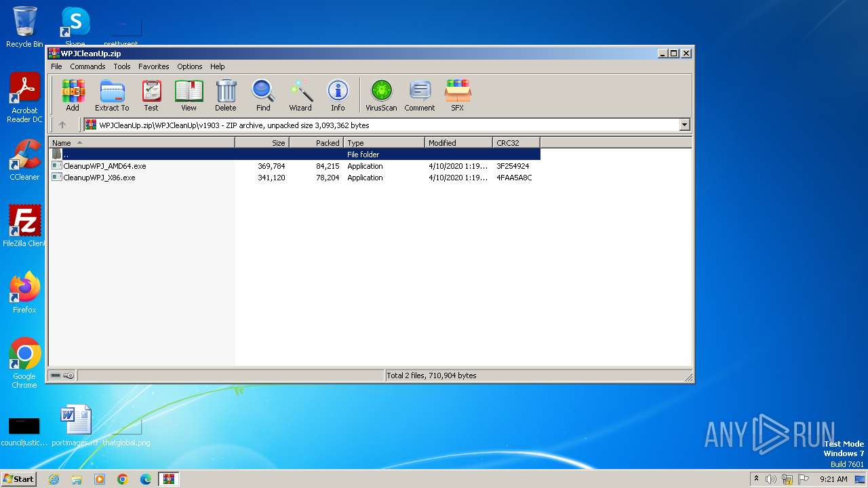This screenshot has width=868, height=488.
Task: Open FileZilla Client desktop shortcut
Action: coord(25,226)
